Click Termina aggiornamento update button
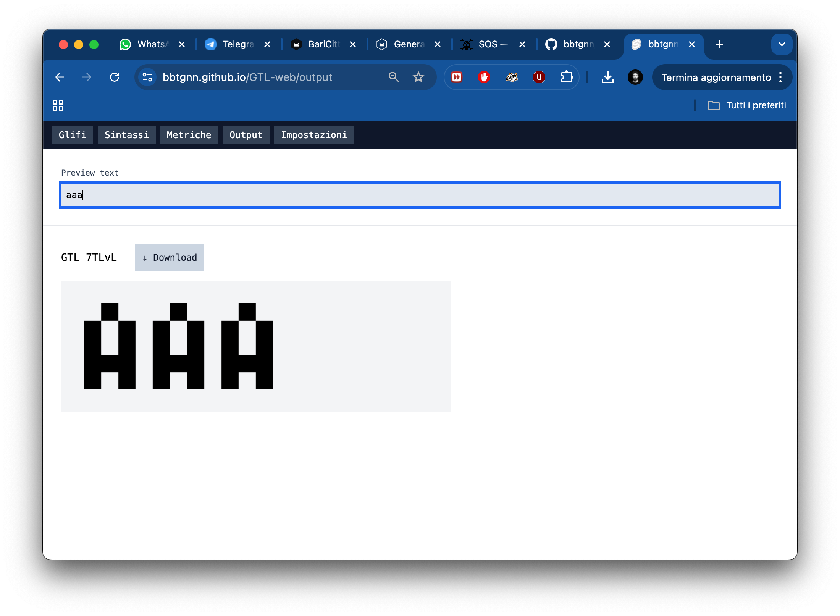The width and height of the screenshot is (840, 616). [716, 77]
